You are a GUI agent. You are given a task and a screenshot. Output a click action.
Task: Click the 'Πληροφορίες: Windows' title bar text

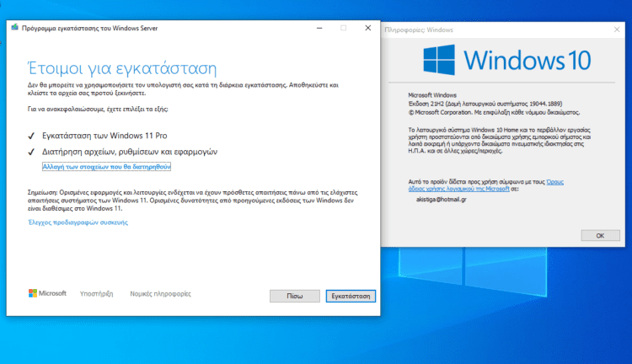pos(419,29)
